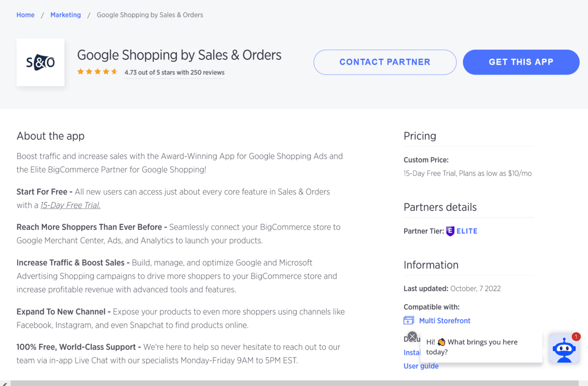Click the first gold star in the rating
The width and height of the screenshot is (588, 386).
point(81,71)
